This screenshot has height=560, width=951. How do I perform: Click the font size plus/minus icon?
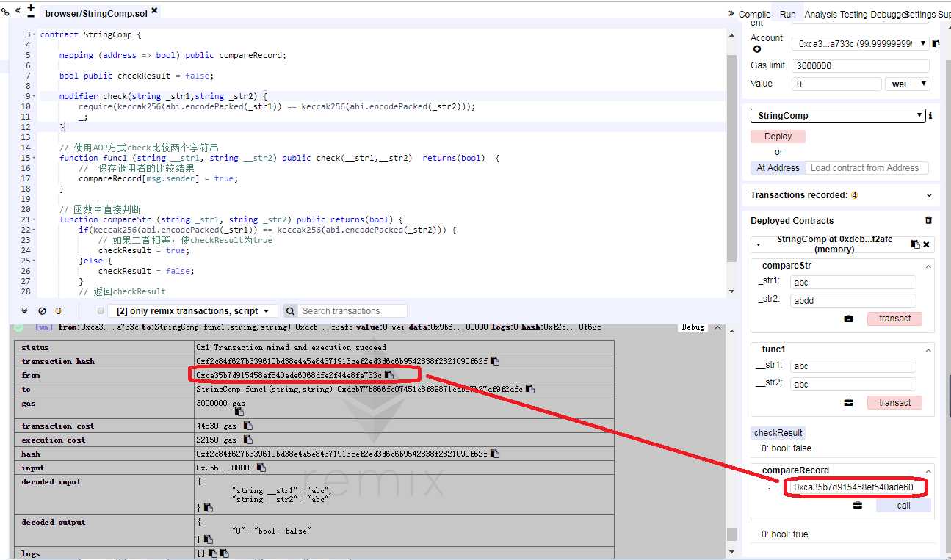coord(31,10)
